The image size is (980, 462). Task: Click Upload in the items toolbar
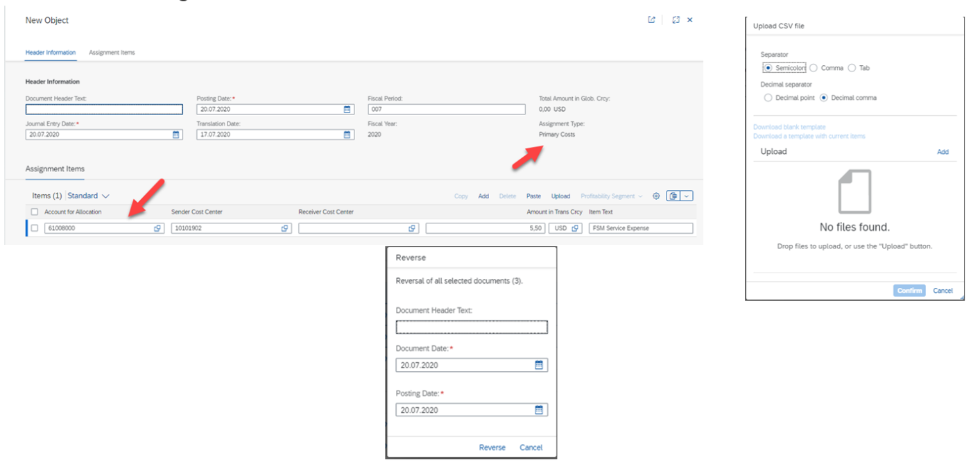coord(560,196)
